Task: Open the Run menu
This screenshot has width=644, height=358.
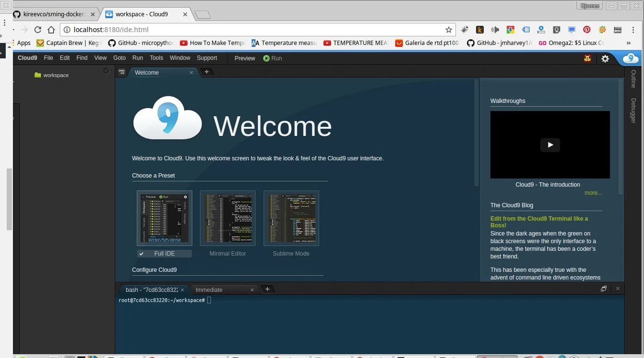Action: click(138, 58)
